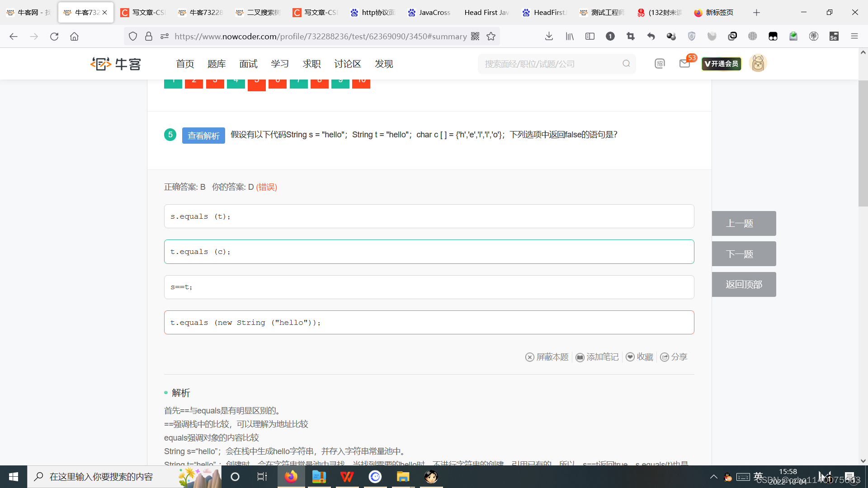The width and height of the screenshot is (868, 488).
Task: Open the Nowcoder messages envelope icon
Action: click(x=684, y=64)
